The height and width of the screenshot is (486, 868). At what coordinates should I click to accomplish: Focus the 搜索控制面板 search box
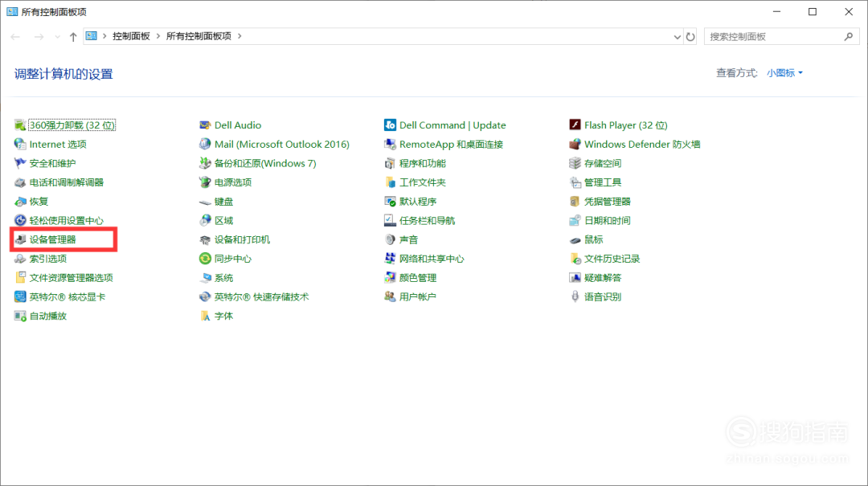pos(782,36)
